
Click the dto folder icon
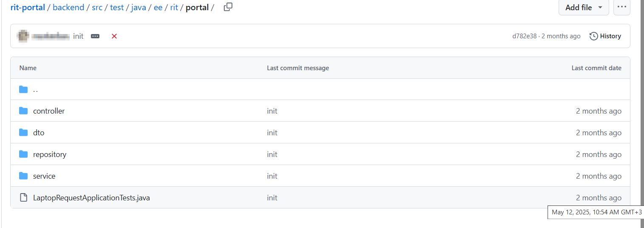(x=23, y=133)
